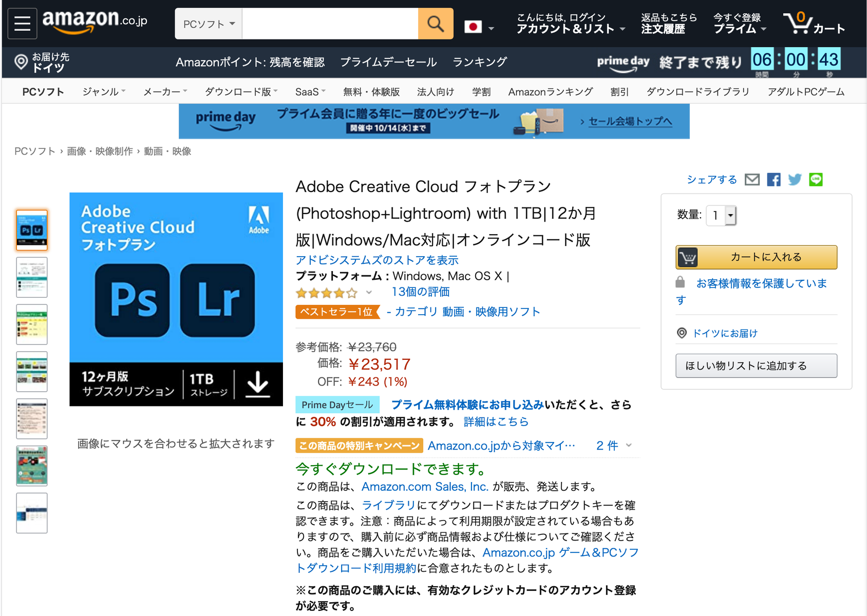This screenshot has height=616, width=867.
Task: Open the ジャンル submenu
Action: [104, 92]
